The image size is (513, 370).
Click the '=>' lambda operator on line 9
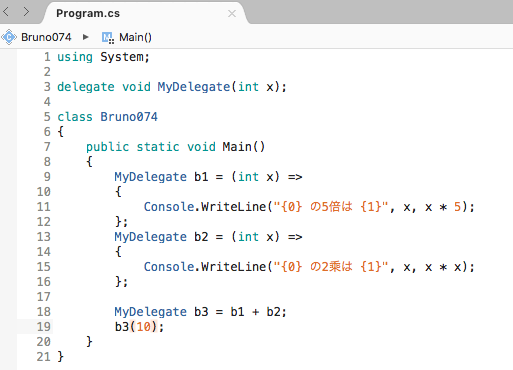pos(295,177)
